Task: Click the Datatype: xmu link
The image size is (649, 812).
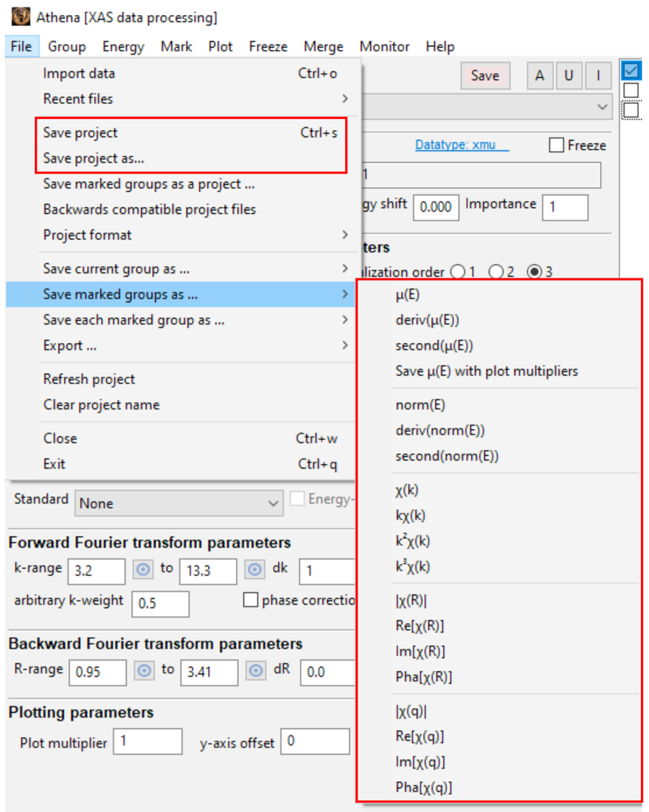Action: point(462,144)
